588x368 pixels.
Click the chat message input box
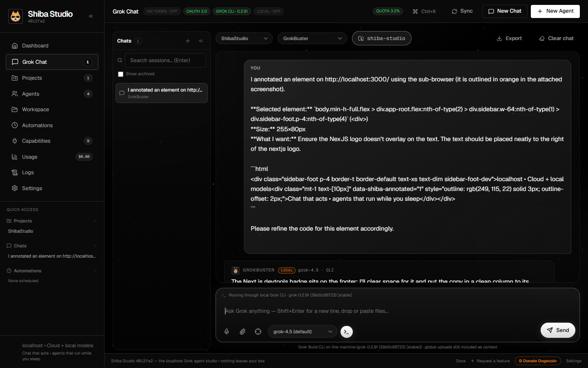(398, 311)
